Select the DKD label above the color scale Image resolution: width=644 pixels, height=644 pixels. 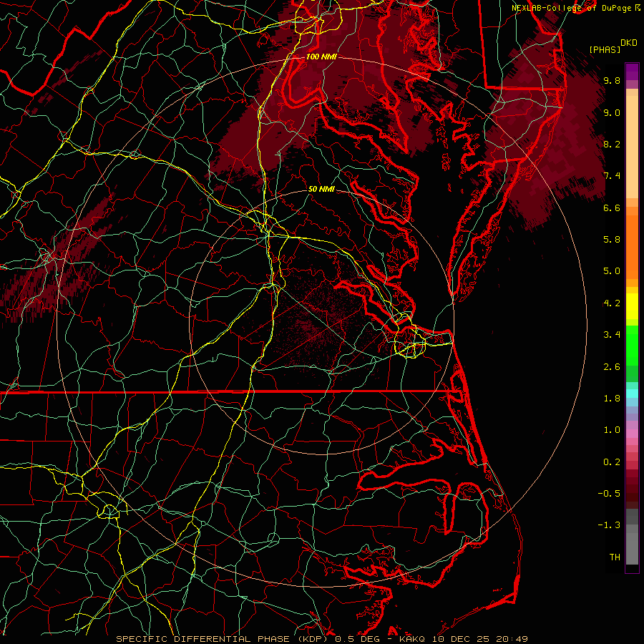628,43
